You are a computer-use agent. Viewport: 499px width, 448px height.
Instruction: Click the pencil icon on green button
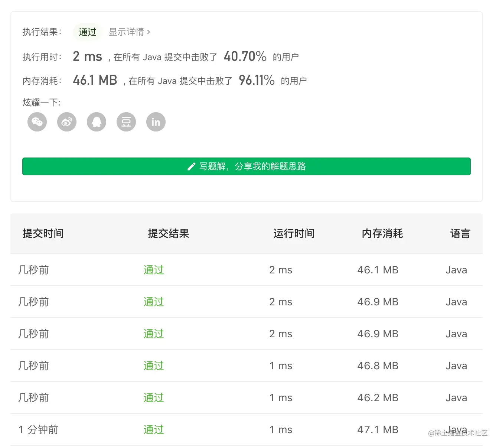tap(191, 166)
